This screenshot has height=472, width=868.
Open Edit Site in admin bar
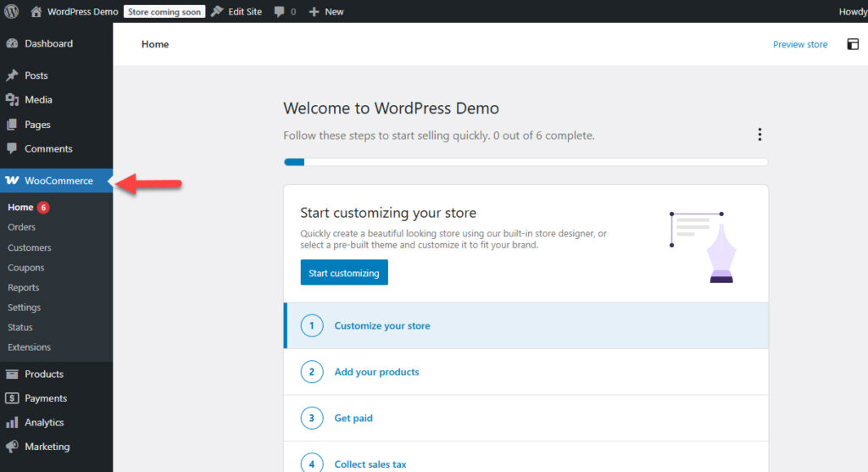(x=245, y=12)
